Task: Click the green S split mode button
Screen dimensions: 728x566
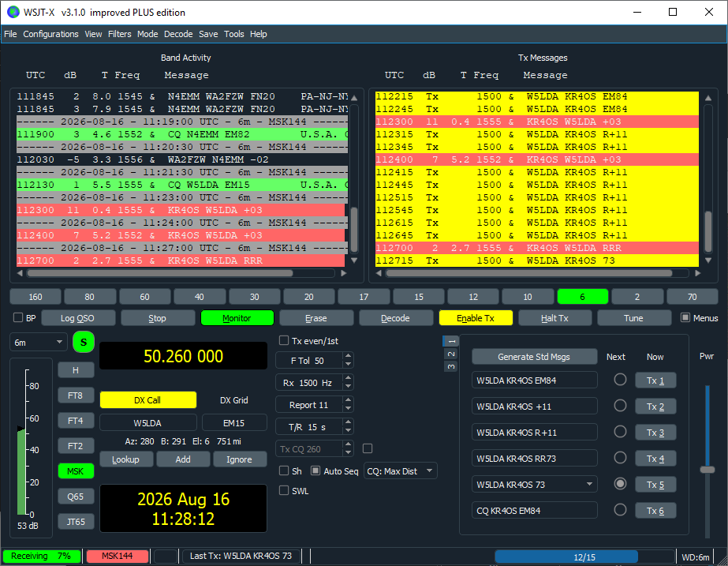Action: [84, 342]
